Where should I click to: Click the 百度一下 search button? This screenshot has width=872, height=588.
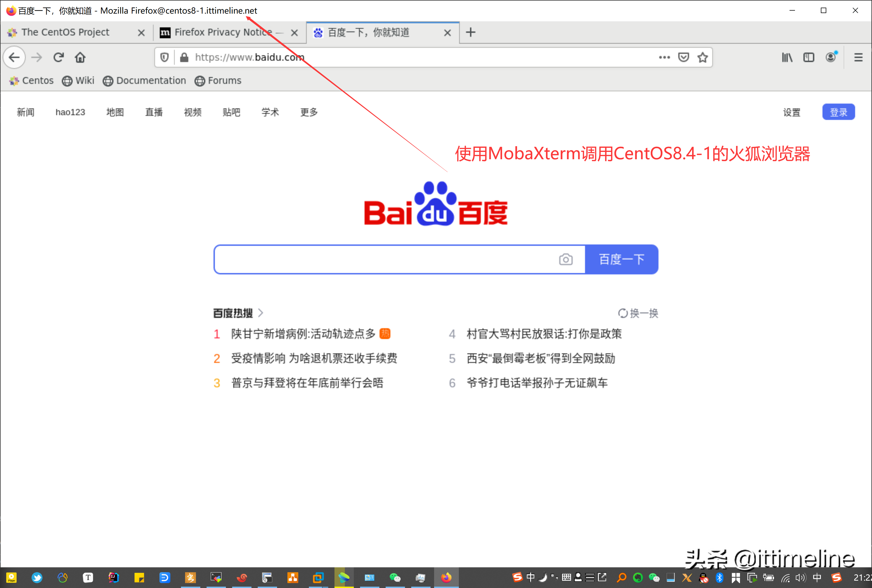coord(622,259)
